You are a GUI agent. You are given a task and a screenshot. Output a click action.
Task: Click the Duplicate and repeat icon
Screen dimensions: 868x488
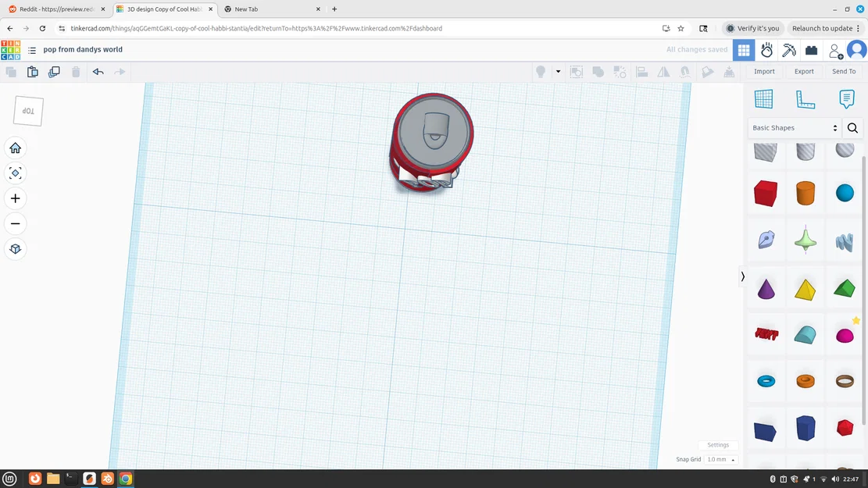tap(54, 72)
